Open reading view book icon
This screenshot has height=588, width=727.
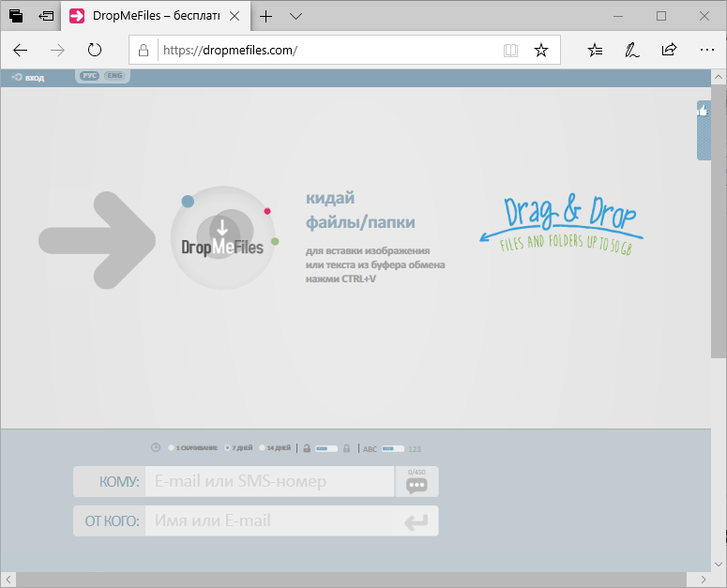[x=510, y=50]
